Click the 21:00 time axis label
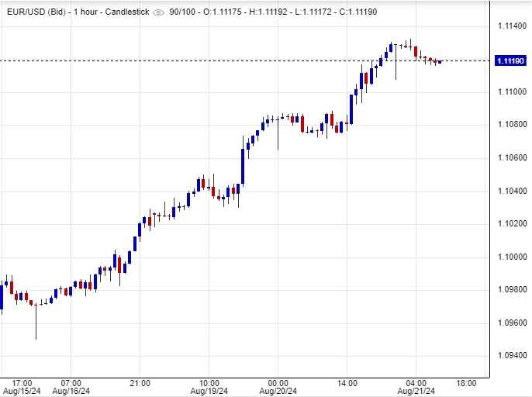This screenshot has width=532, height=397. (x=140, y=382)
